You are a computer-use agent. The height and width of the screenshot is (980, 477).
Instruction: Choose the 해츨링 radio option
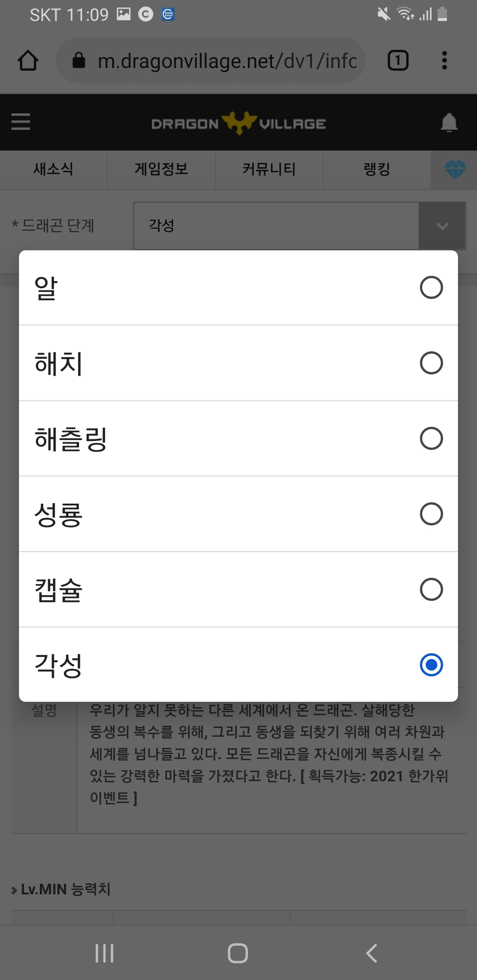pos(431,438)
